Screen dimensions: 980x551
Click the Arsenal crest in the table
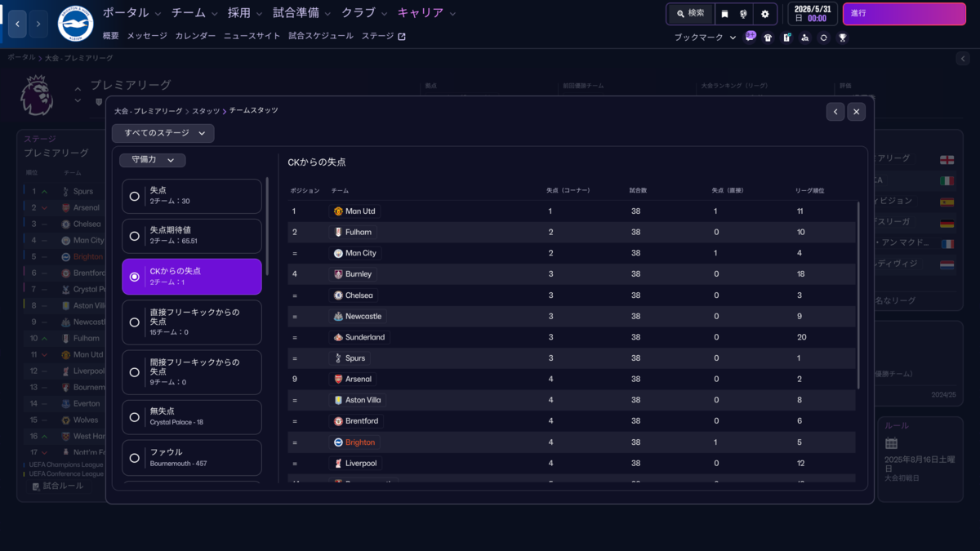(338, 379)
